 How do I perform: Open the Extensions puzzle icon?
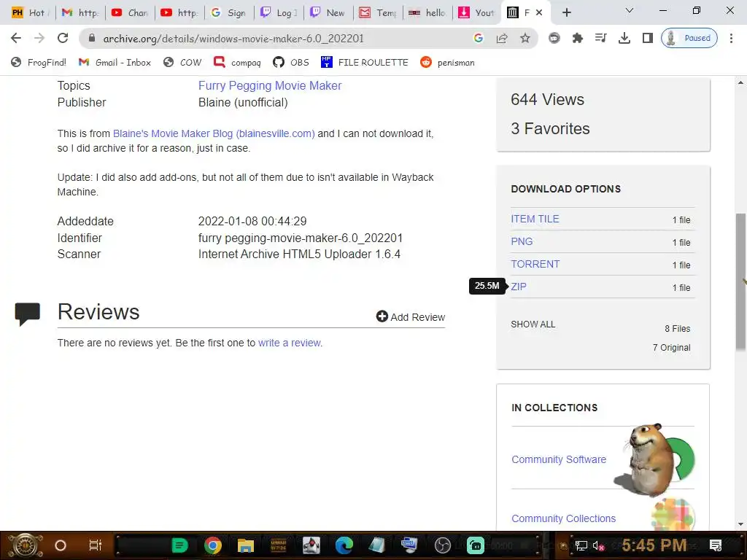[x=578, y=38]
